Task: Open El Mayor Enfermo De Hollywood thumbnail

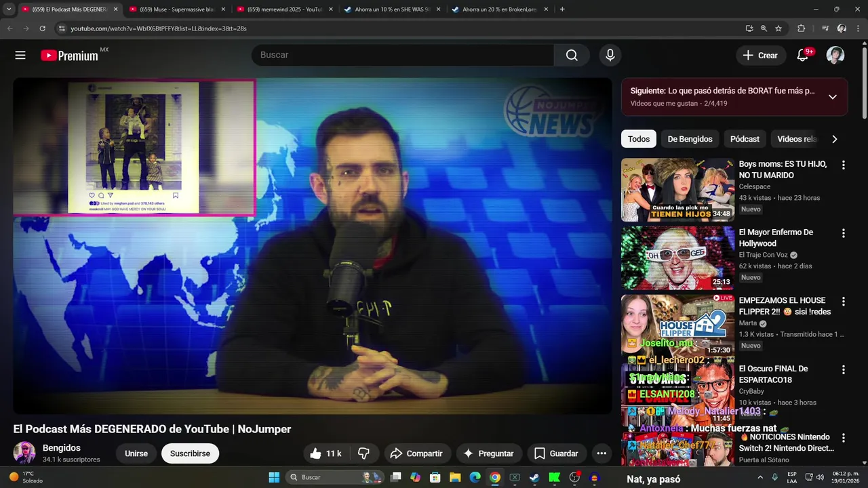Action: tap(677, 258)
